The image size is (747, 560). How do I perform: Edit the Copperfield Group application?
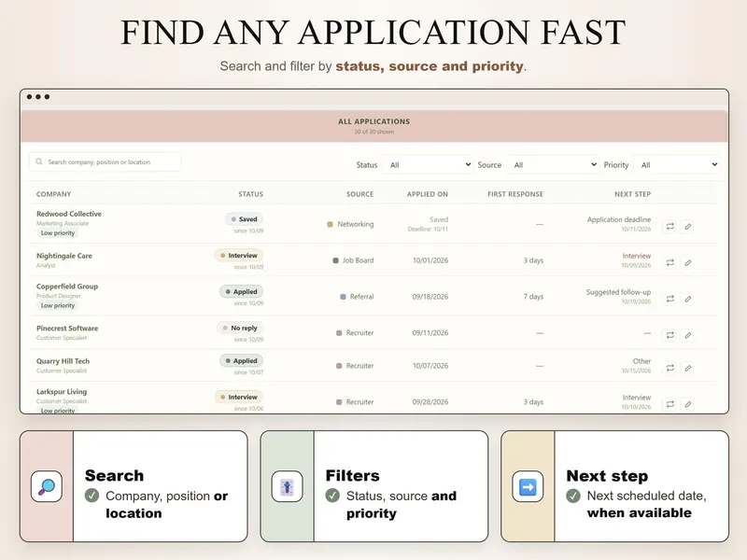pyautogui.click(x=688, y=299)
